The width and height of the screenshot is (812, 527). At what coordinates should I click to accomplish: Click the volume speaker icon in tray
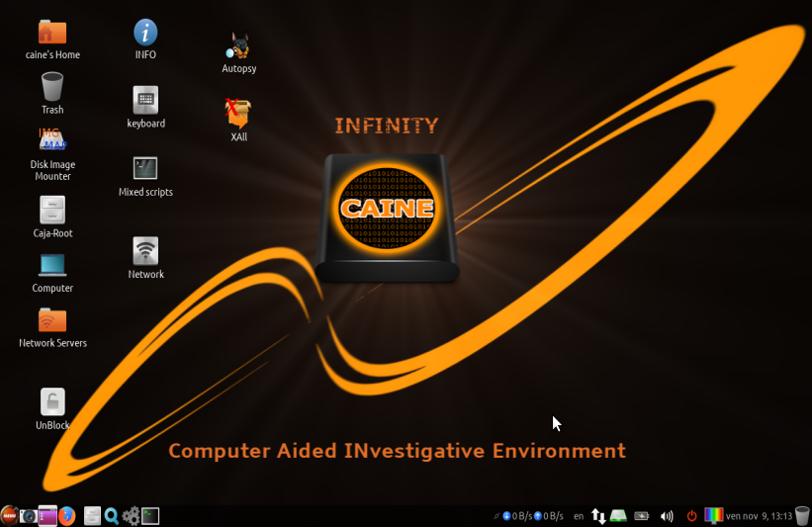(x=667, y=515)
